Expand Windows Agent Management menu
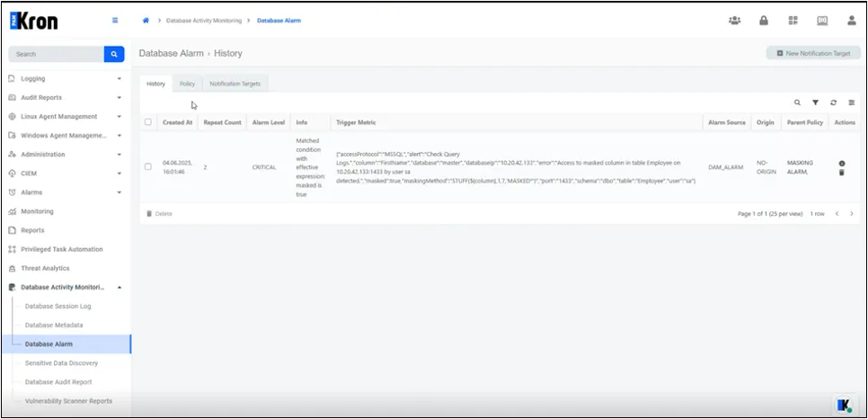Screen dimensions: 868x419 click(66, 135)
